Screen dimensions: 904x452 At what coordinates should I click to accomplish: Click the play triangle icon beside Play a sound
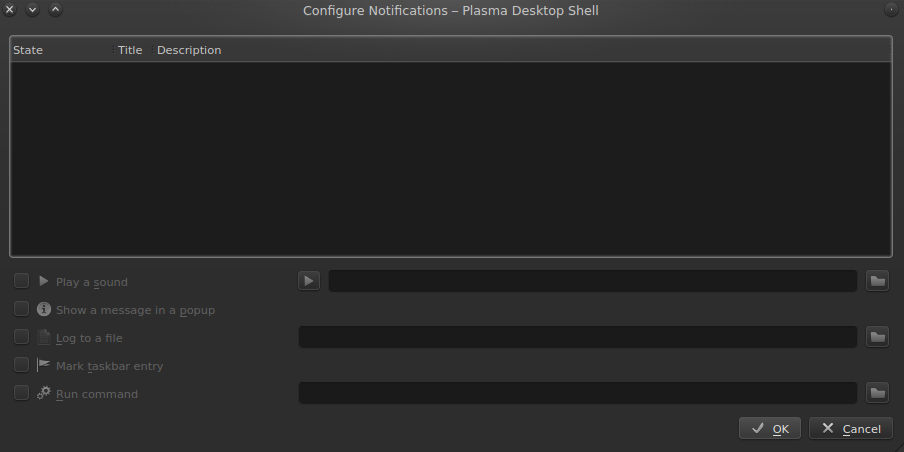pyautogui.click(x=44, y=281)
